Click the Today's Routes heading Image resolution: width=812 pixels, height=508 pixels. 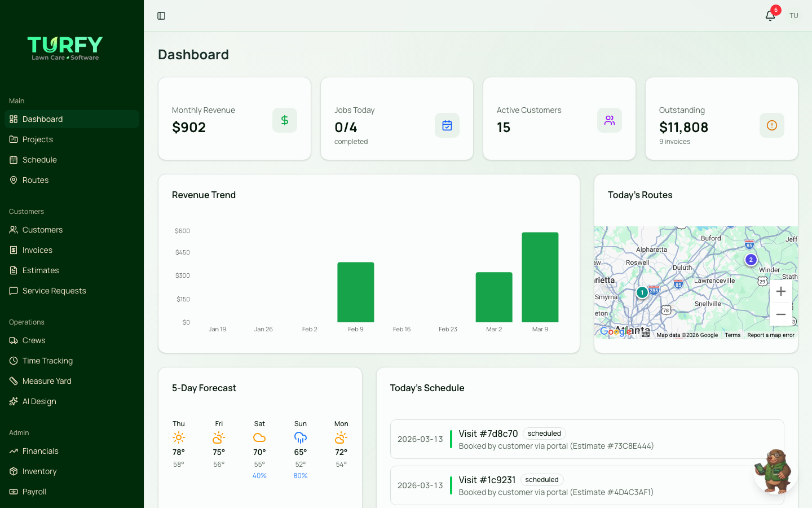point(640,195)
